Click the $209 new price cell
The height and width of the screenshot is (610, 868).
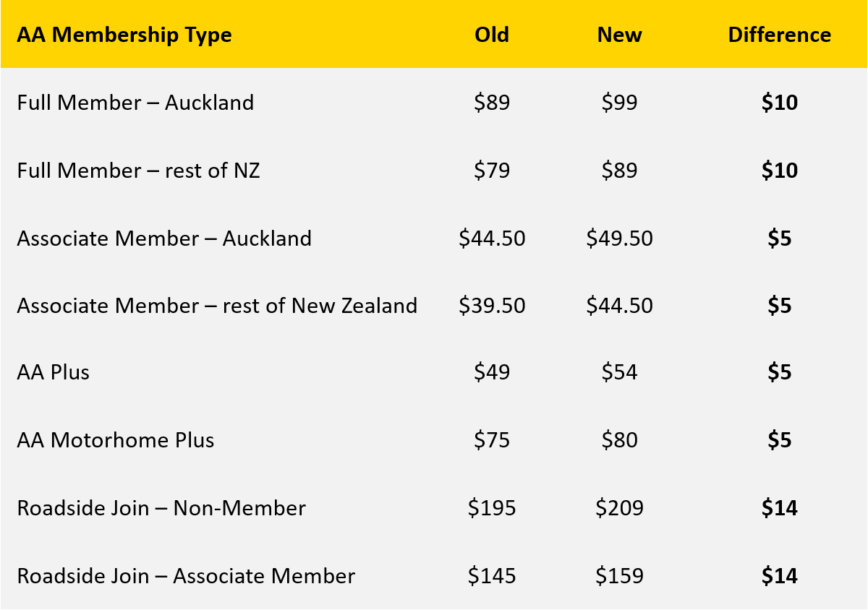pyautogui.click(x=619, y=508)
